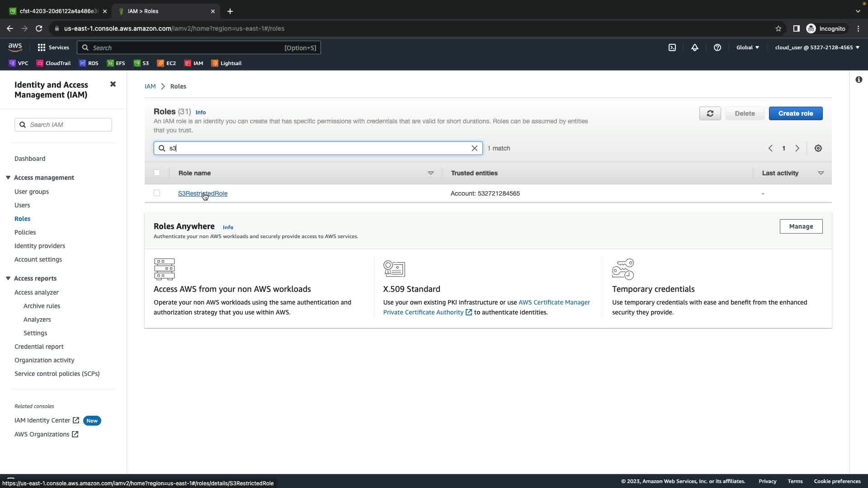Click the Create role button

click(x=795, y=113)
